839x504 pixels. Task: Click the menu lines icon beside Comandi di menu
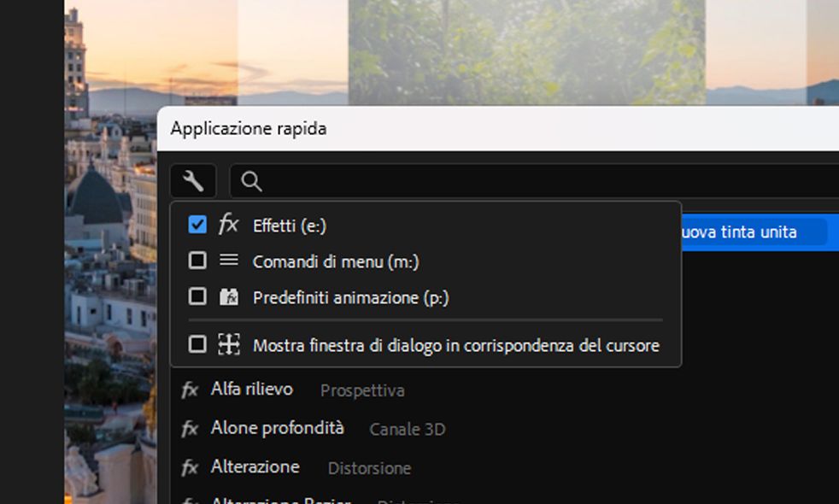tap(228, 261)
